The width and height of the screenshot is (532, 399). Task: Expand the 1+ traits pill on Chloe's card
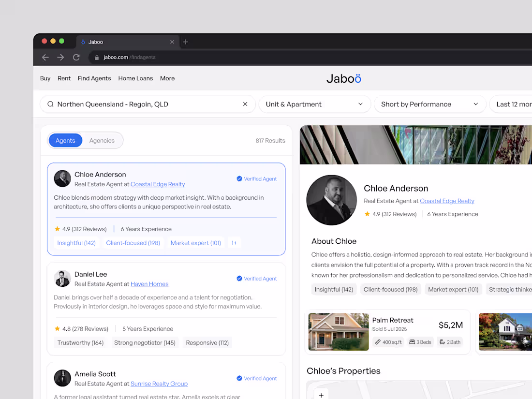coord(235,243)
